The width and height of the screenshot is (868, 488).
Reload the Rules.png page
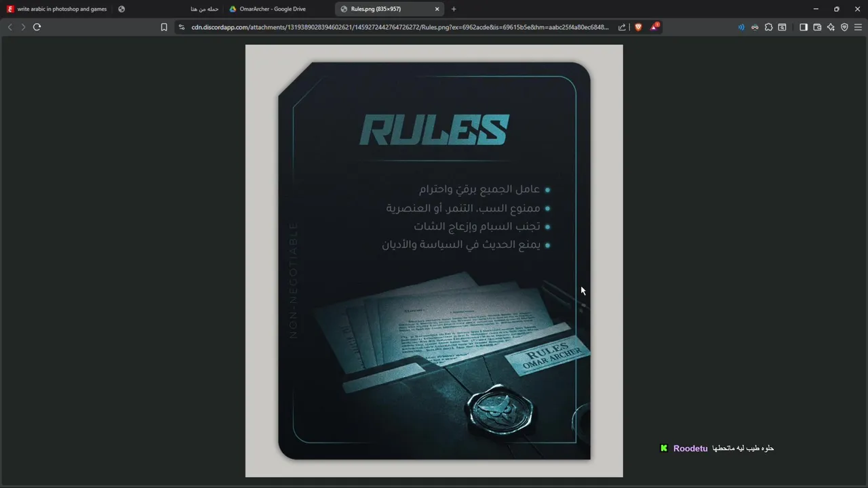click(37, 27)
